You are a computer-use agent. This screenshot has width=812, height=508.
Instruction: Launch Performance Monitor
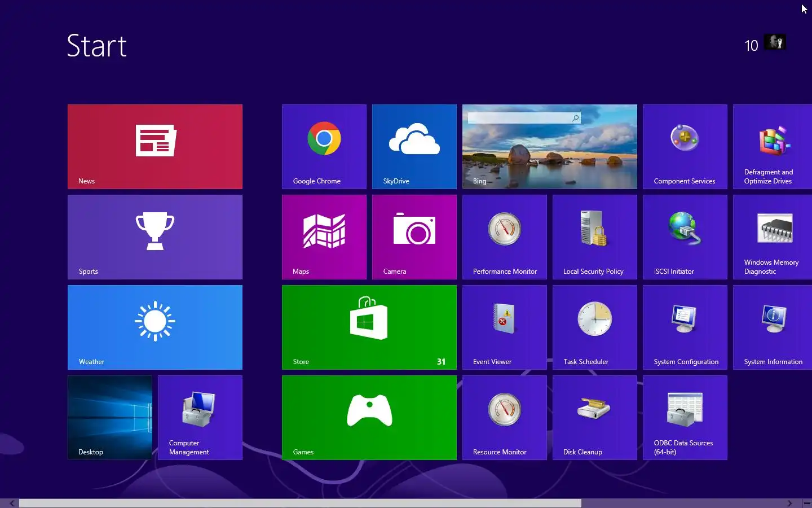(x=505, y=237)
